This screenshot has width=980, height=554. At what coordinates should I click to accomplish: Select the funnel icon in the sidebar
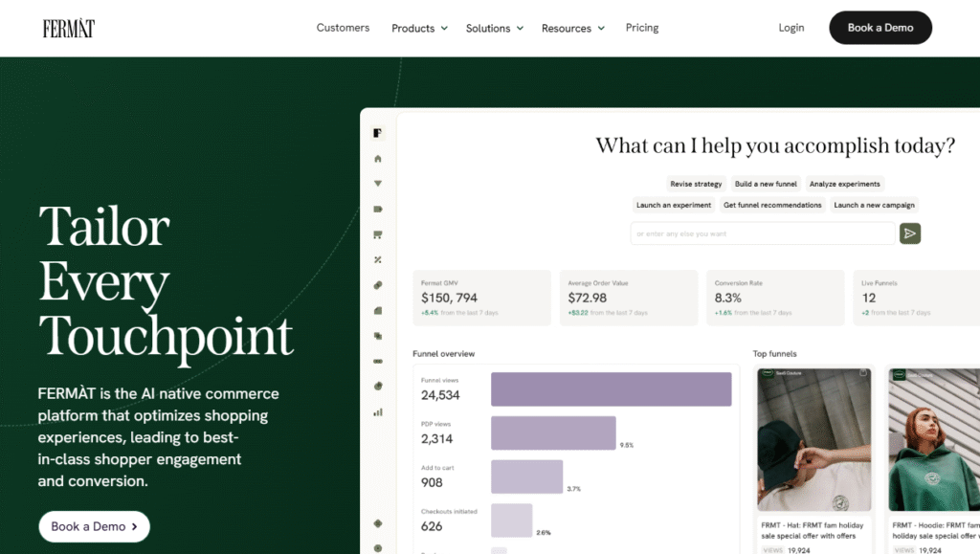pyautogui.click(x=377, y=184)
